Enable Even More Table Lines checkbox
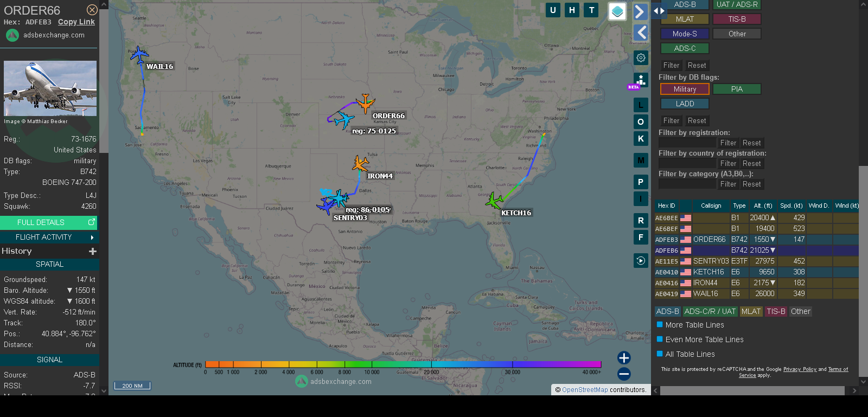The height and width of the screenshot is (417, 868). 660,339
